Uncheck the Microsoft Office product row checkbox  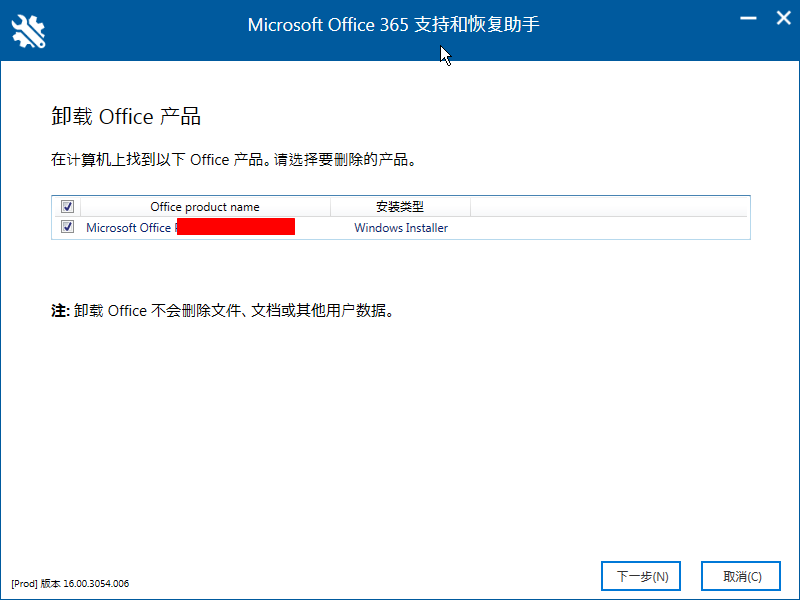pyautogui.click(x=67, y=227)
